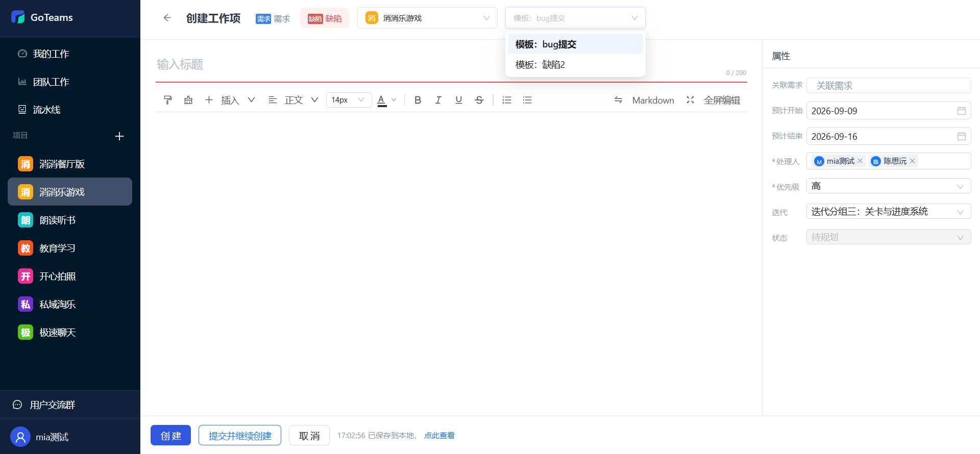Toggle bold formatting
This screenshot has width=980, height=454.
(418, 100)
